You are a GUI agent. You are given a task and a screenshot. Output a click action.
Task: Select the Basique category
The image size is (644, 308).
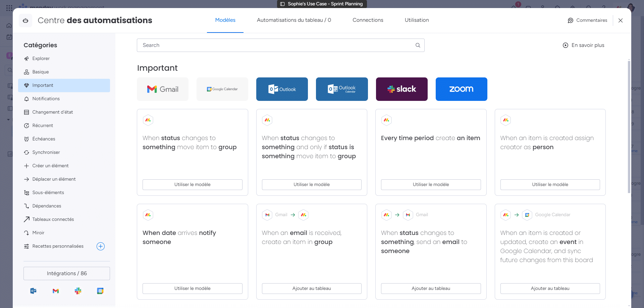click(x=64, y=72)
